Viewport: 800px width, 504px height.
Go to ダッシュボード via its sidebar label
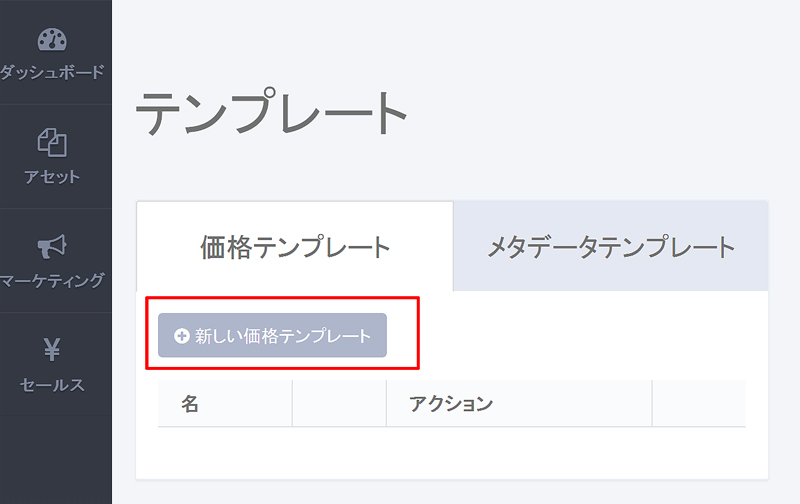[x=52, y=72]
